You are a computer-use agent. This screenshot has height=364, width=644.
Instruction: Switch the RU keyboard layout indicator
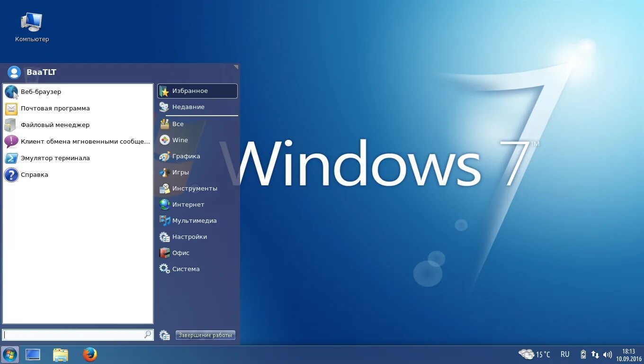tap(565, 355)
